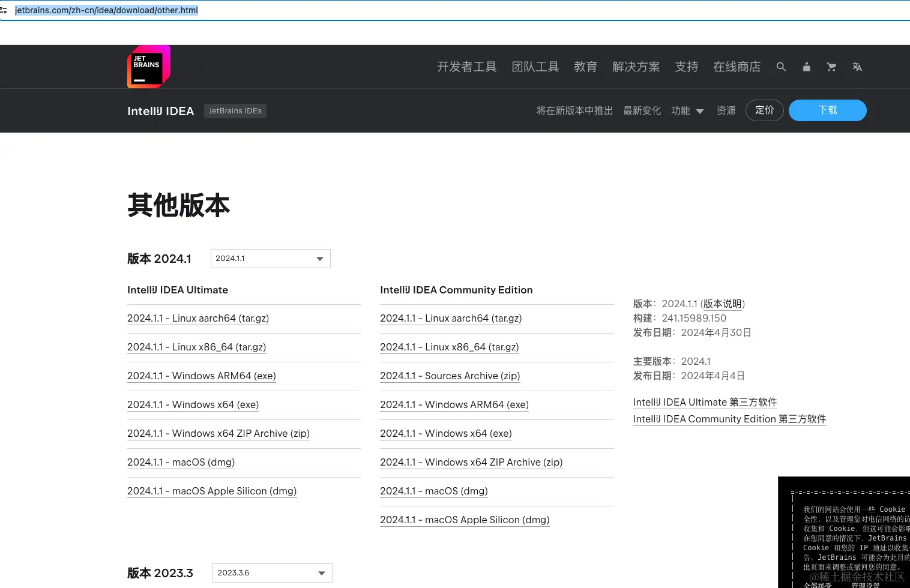Open 将在新版本中推出 page
910x588 pixels.
pyautogui.click(x=575, y=111)
